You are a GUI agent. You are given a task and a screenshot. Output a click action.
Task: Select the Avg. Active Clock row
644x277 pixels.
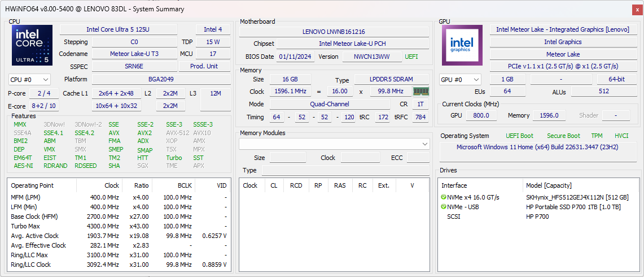pos(119,236)
